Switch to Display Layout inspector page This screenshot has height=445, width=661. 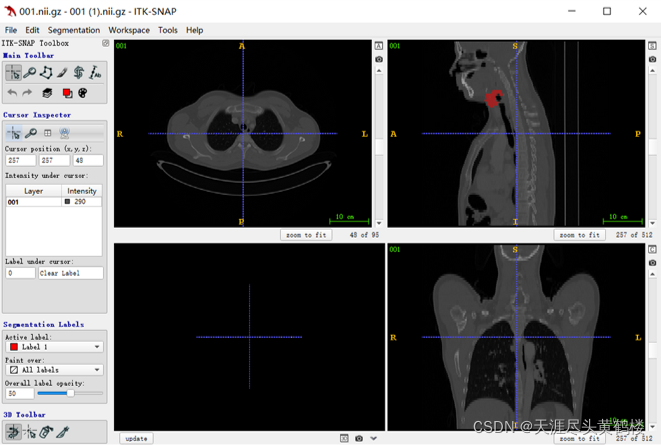click(x=48, y=133)
